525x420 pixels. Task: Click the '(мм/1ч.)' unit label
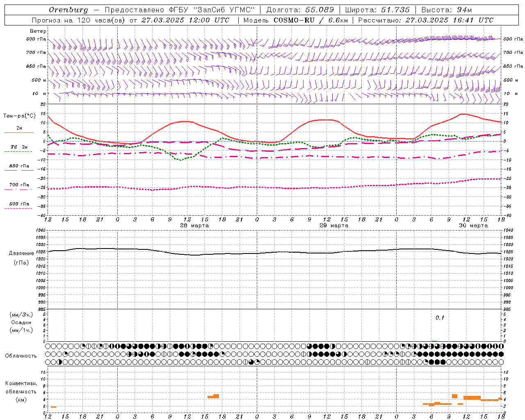21,330
